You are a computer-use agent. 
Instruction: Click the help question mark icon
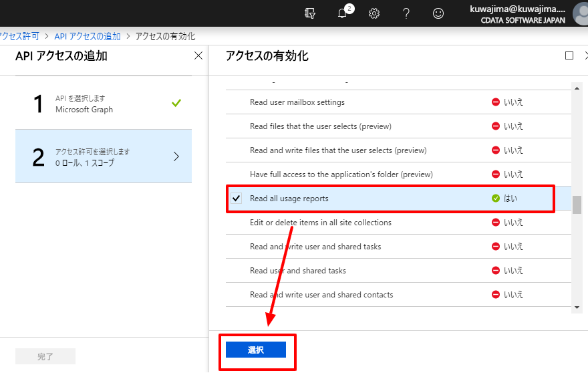click(x=406, y=13)
